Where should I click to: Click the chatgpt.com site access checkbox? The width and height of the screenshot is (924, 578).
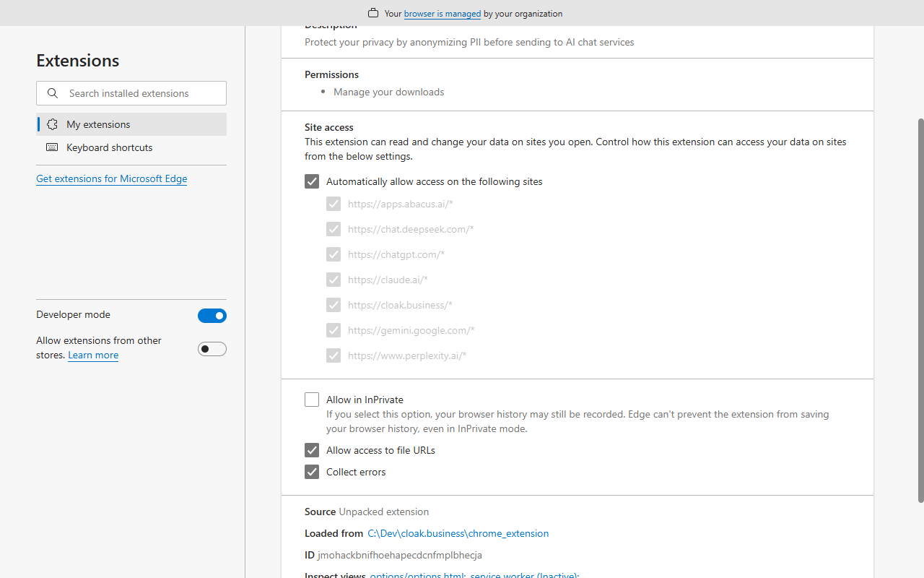tap(334, 254)
